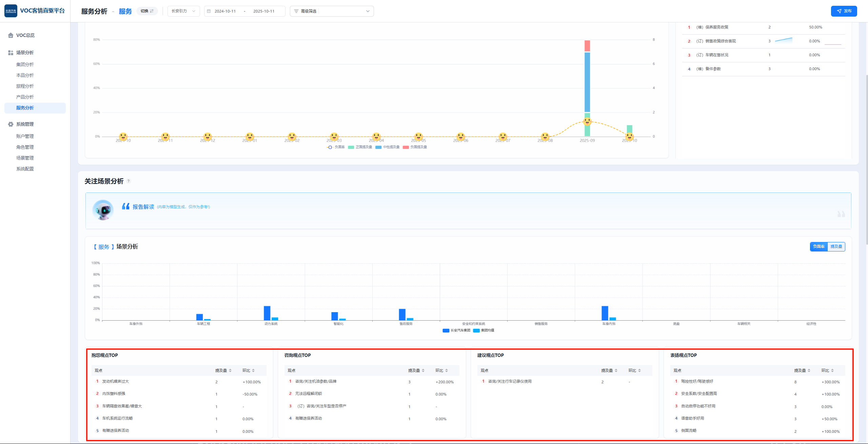Switch chart to 负面率 view

818,246
